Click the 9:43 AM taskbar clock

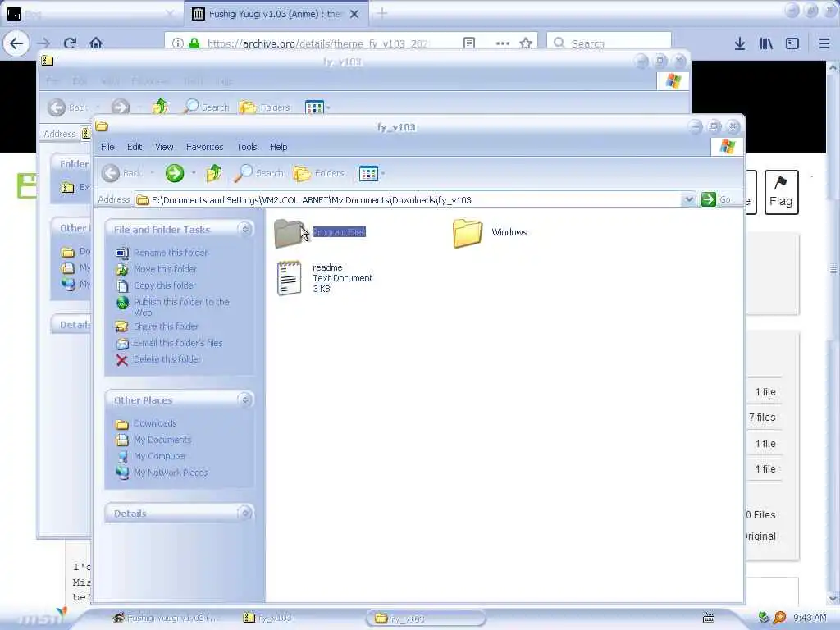(x=810, y=618)
